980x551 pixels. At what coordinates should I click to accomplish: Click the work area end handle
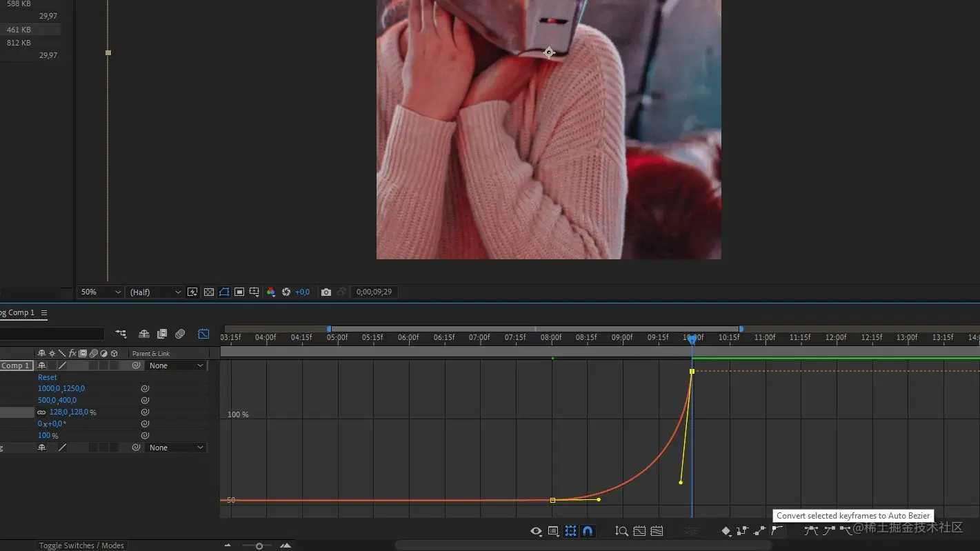(x=741, y=329)
